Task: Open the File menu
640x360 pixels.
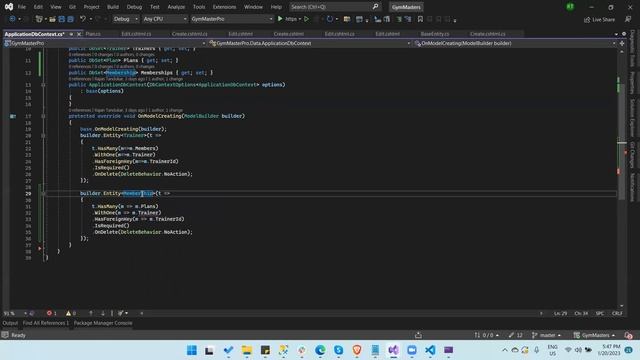Action: [22, 7]
